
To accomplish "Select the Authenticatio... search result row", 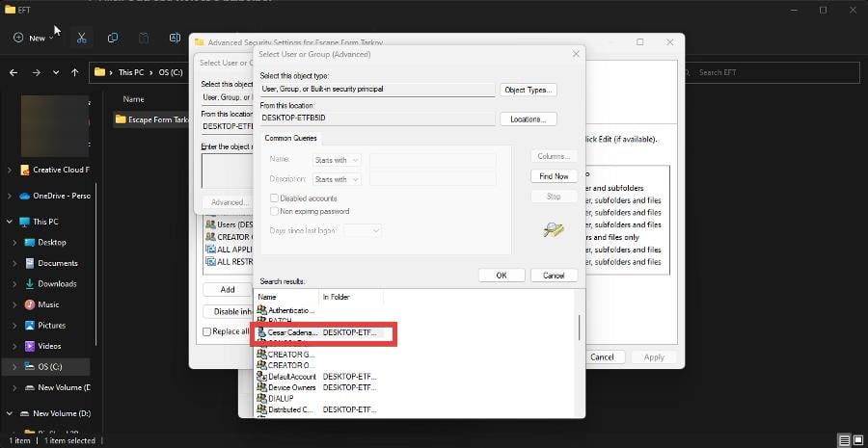I will (319, 310).
